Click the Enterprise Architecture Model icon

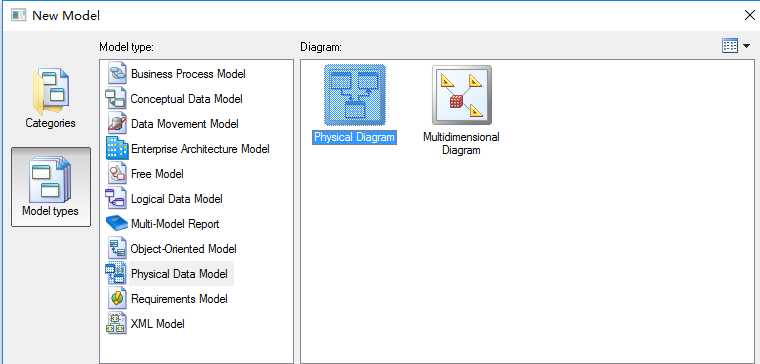tap(117, 149)
